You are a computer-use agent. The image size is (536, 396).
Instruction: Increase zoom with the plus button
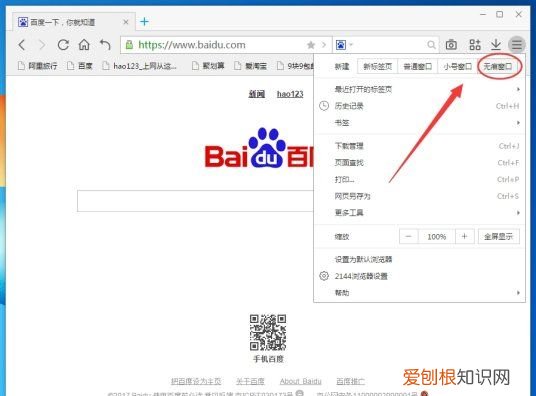click(x=464, y=236)
